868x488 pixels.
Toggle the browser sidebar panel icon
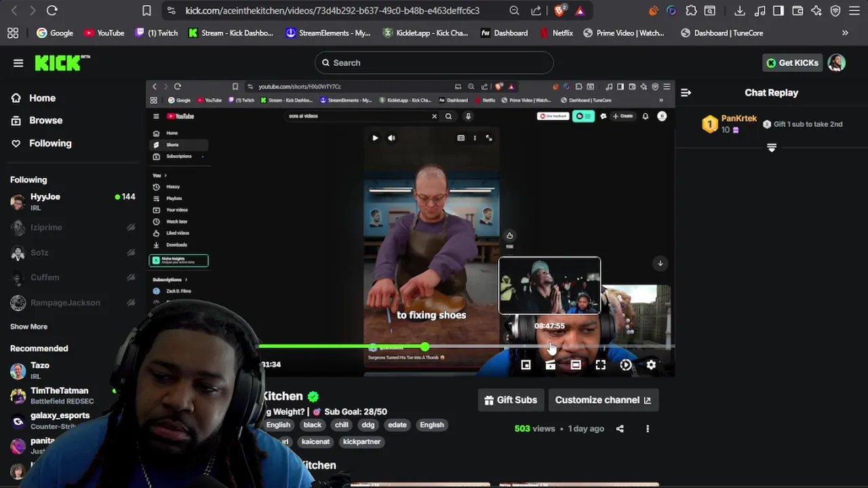click(778, 10)
